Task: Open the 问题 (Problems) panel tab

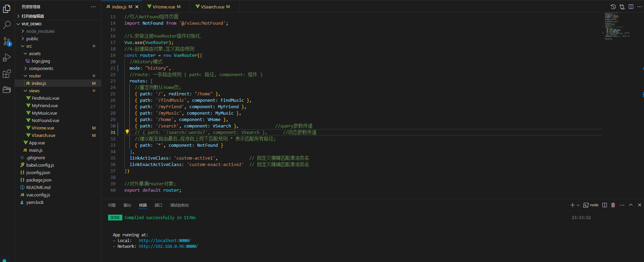Action: point(112,205)
